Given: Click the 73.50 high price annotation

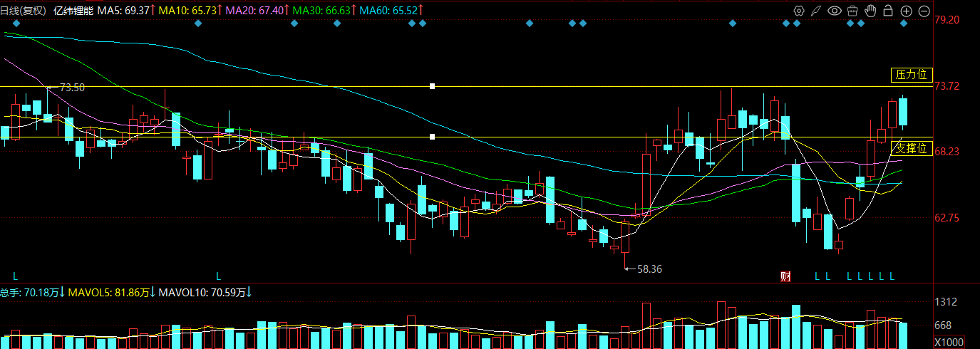Looking at the screenshot, I should [x=72, y=88].
